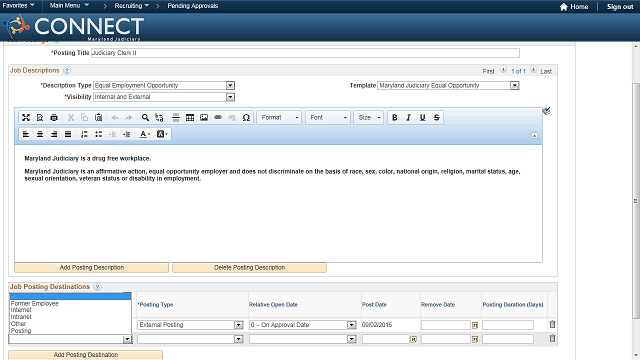Open empty Posting Type dropdown in last row
The image size is (640, 360).
239,339
